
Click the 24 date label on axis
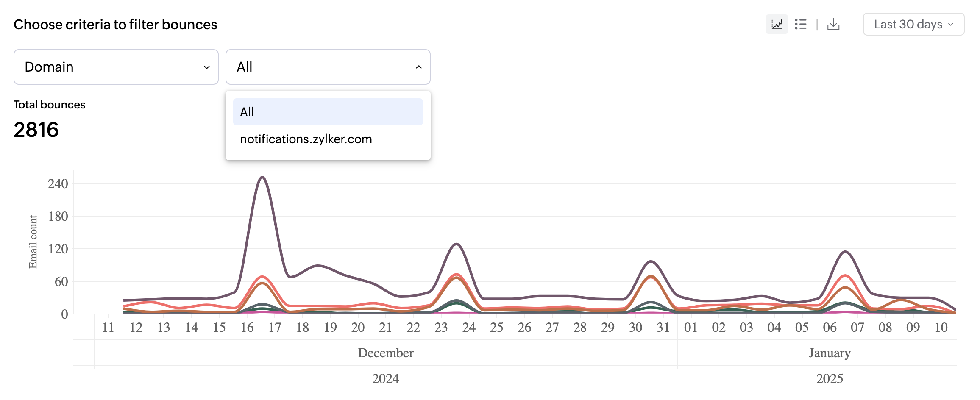469,327
